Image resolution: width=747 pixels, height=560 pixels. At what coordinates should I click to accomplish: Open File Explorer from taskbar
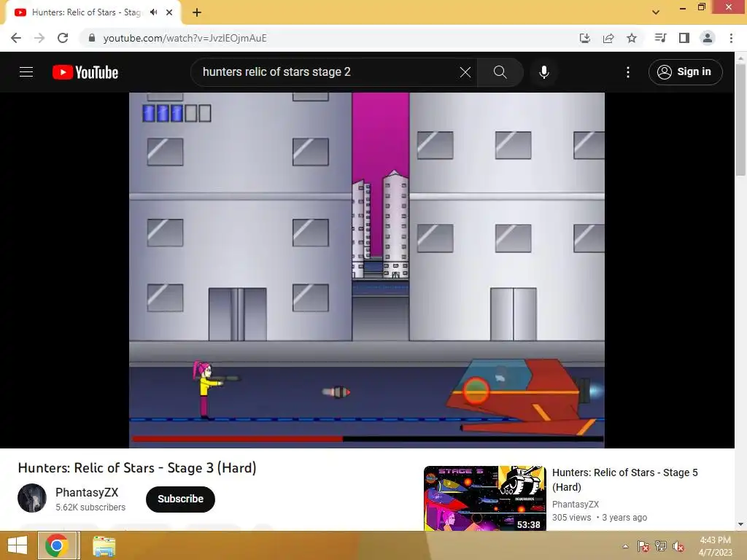pos(104,546)
